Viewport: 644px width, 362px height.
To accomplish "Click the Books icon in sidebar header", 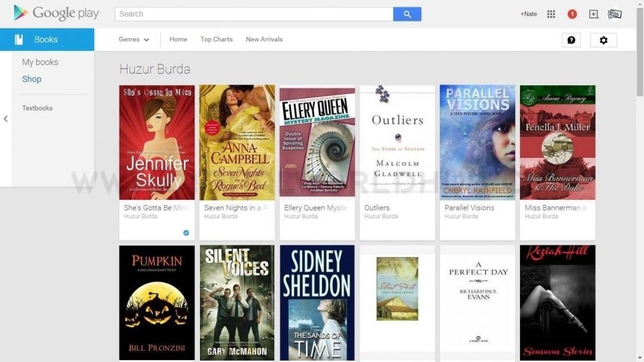I will (19, 40).
